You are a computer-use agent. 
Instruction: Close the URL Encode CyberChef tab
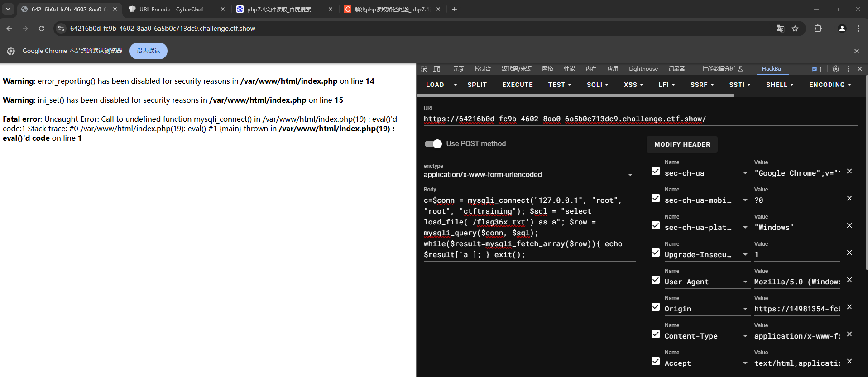tap(223, 9)
